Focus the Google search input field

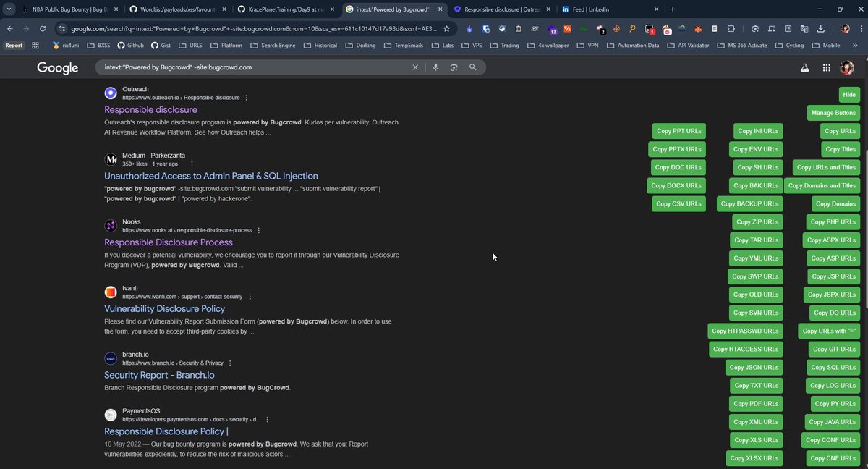[x=255, y=67]
